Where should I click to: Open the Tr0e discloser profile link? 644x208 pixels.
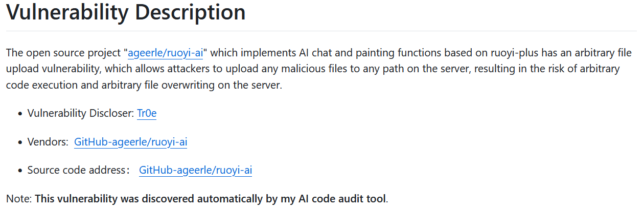(x=147, y=114)
